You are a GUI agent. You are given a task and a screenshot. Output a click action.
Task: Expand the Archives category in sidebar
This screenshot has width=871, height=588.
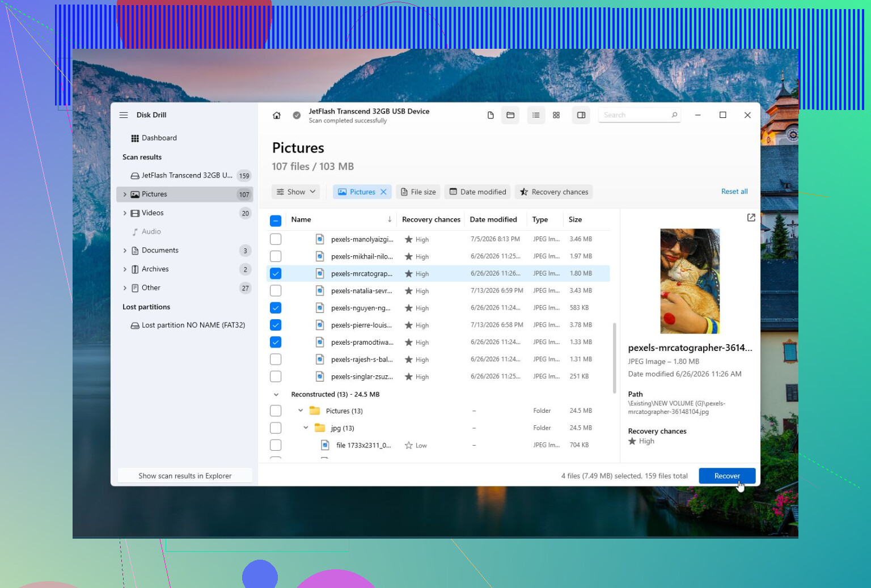125,269
